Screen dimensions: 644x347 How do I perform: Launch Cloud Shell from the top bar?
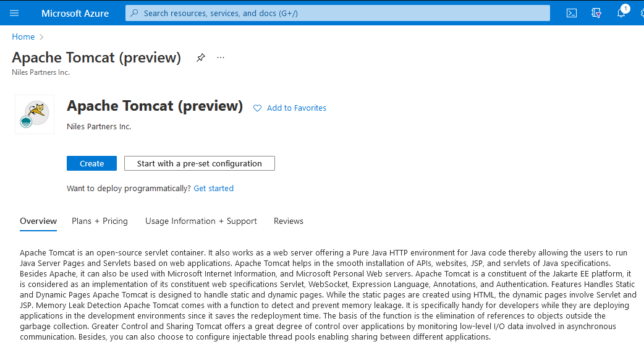(572, 13)
